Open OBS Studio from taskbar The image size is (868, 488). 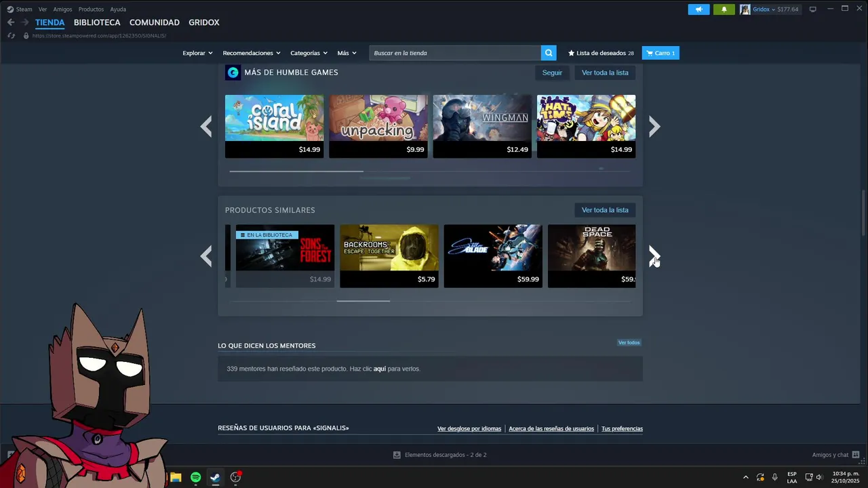point(235,477)
